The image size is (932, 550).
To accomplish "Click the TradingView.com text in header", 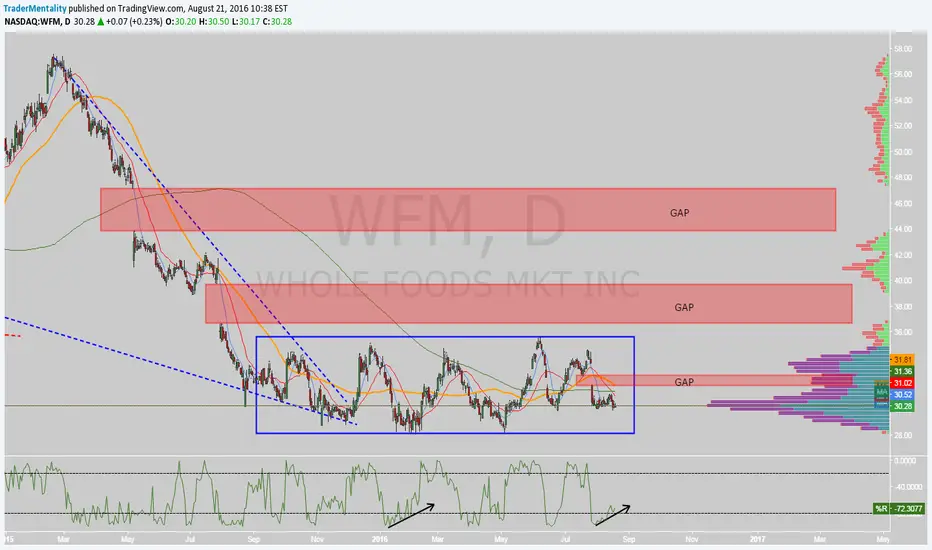I will 152,8.
